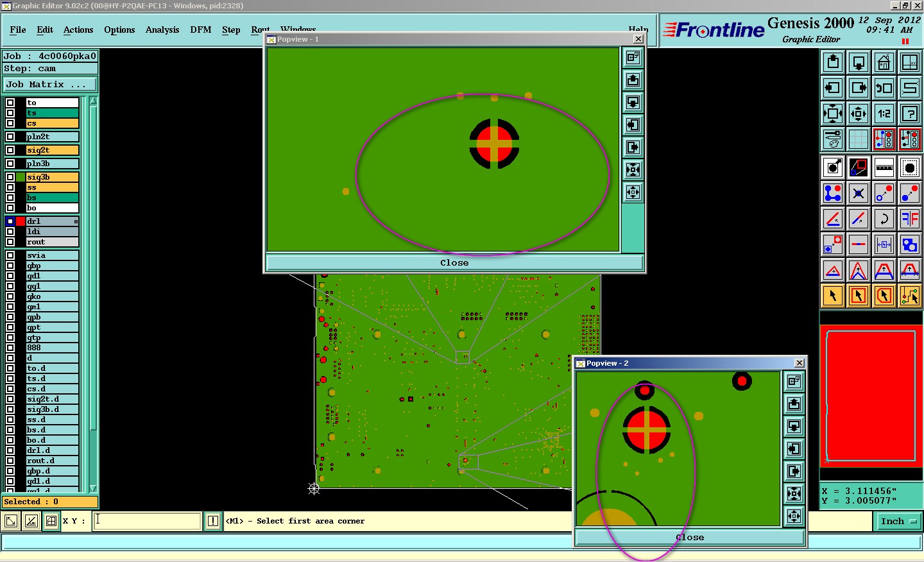This screenshot has height=562, width=924.
Task: Click the overlapping blue shapes icon
Action: click(910, 244)
